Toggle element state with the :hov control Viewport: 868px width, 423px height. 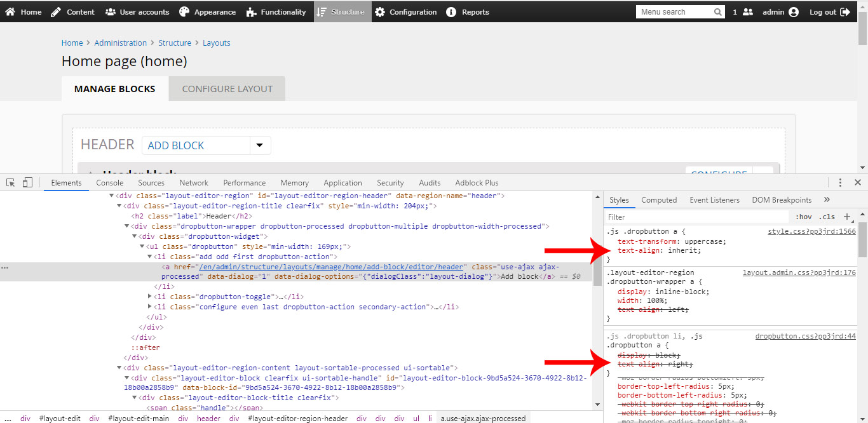[x=803, y=217]
